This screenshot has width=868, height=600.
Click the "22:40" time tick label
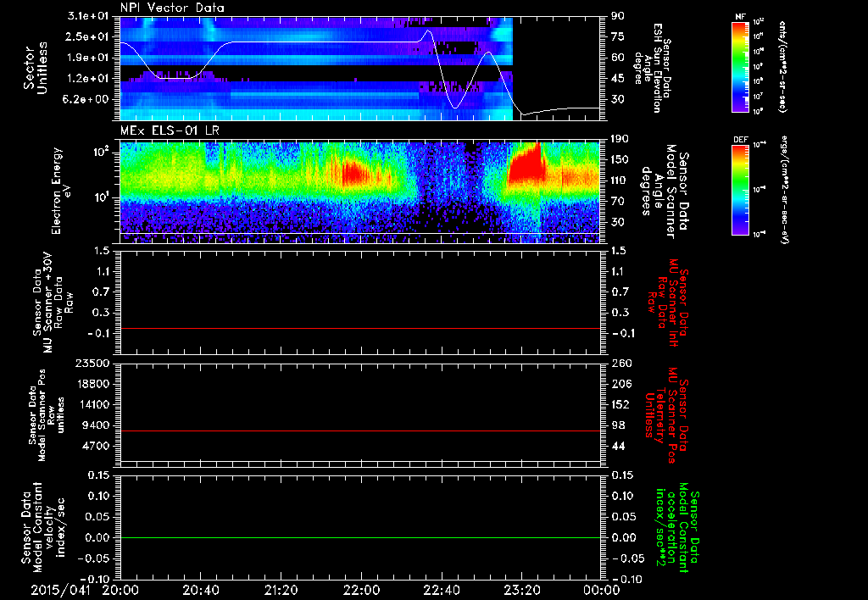442,590
